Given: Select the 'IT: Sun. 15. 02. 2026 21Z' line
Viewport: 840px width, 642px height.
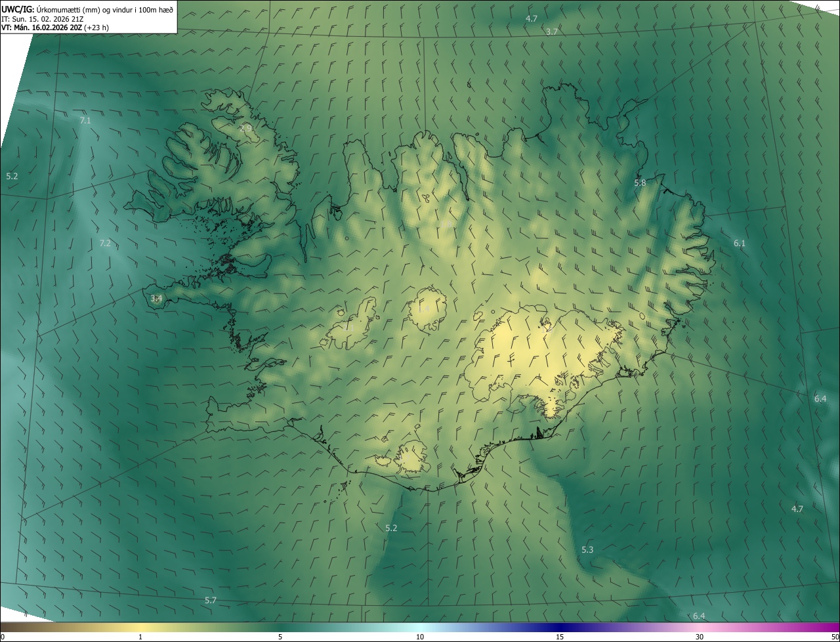Looking at the screenshot, I should [42, 18].
